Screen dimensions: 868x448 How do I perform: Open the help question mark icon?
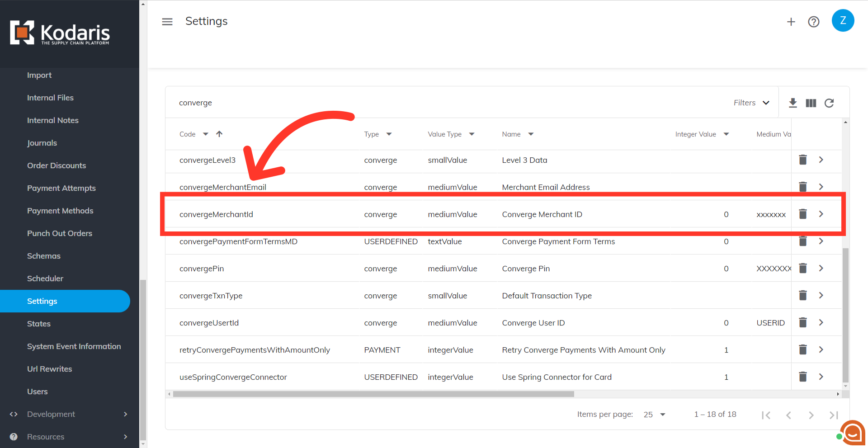coord(814,22)
